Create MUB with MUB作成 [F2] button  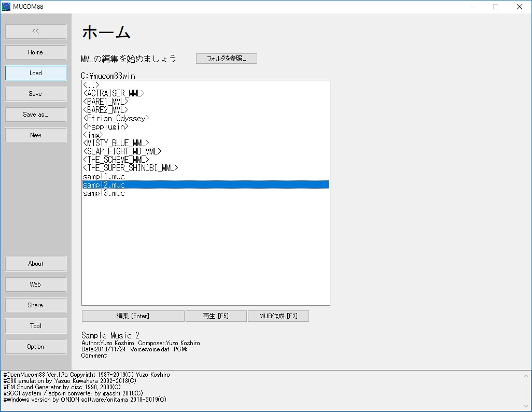(278, 316)
